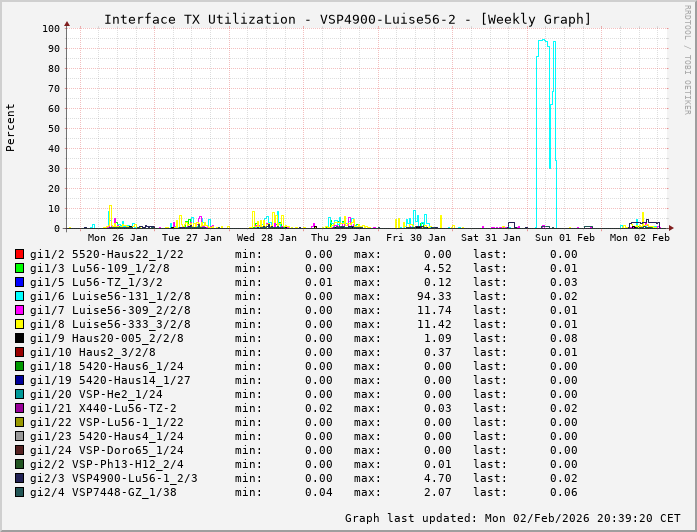The image size is (697, 532).
Task: Click the black gi1/9 Haus20-005 legend swatch
Action: (x=19, y=338)
